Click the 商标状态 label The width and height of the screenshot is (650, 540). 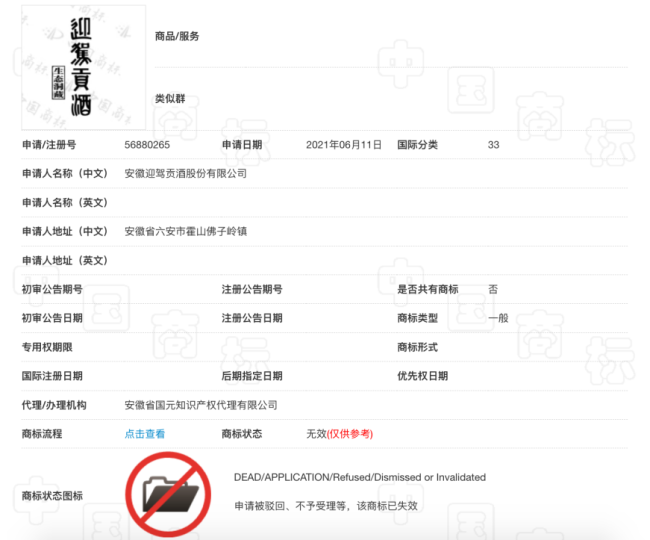[242, 434]
